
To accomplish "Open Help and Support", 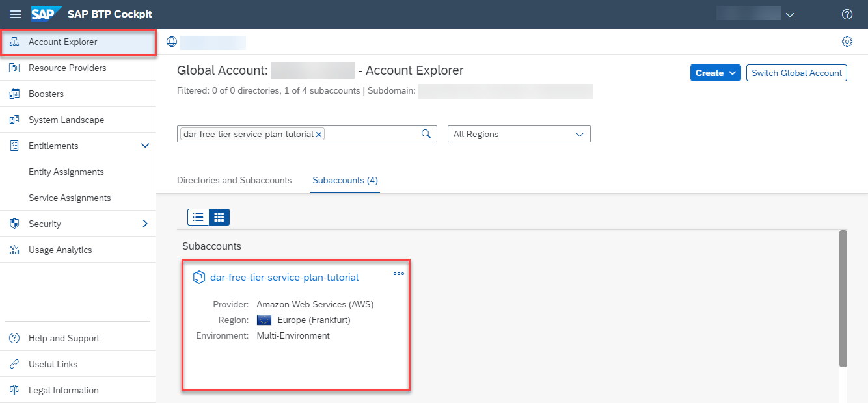I will click(x=78, y=338).
